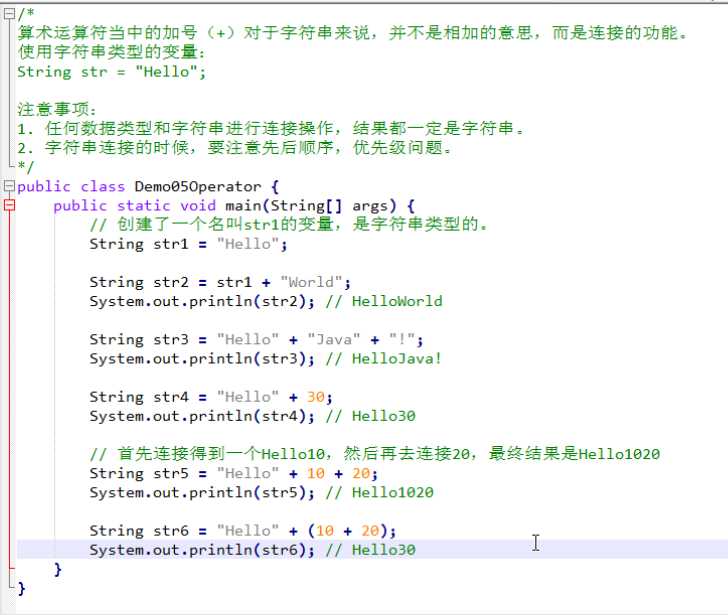Click the '// HelloWorld' trailing comment
The height and width of the screenshot is (615, 728).
384,301
